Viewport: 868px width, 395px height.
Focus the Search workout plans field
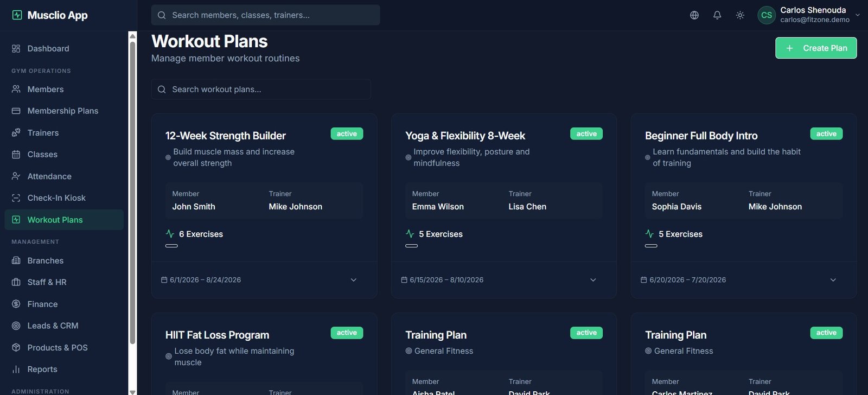[x=261, y=90]
